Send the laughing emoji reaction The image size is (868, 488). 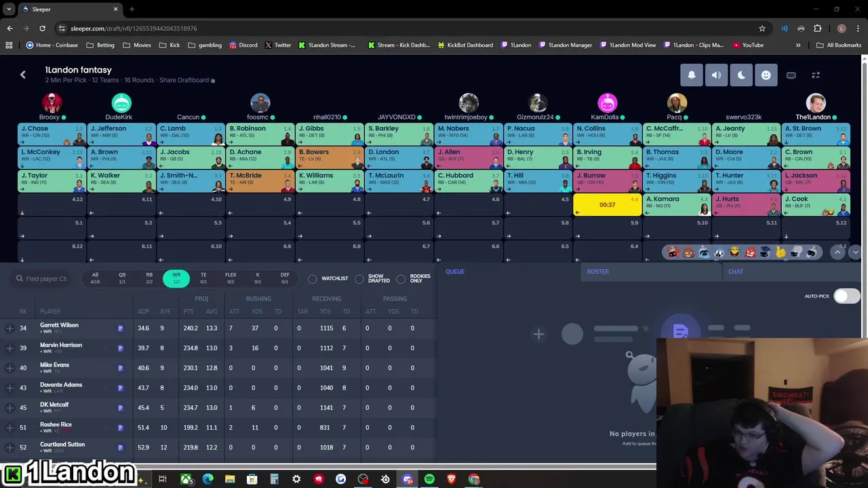click(734, 253)
